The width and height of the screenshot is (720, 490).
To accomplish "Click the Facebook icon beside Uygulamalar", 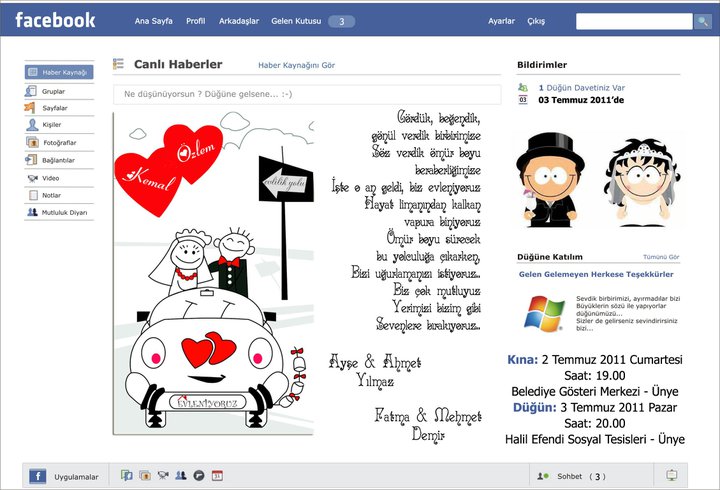I will click(x=37, y=476).
